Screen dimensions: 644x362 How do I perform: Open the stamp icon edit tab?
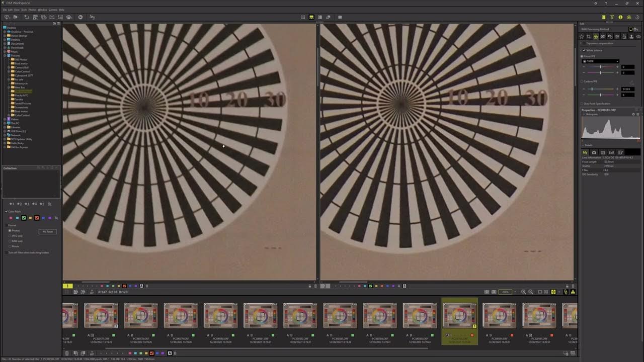pyautogui.click(x=631, y=37)
